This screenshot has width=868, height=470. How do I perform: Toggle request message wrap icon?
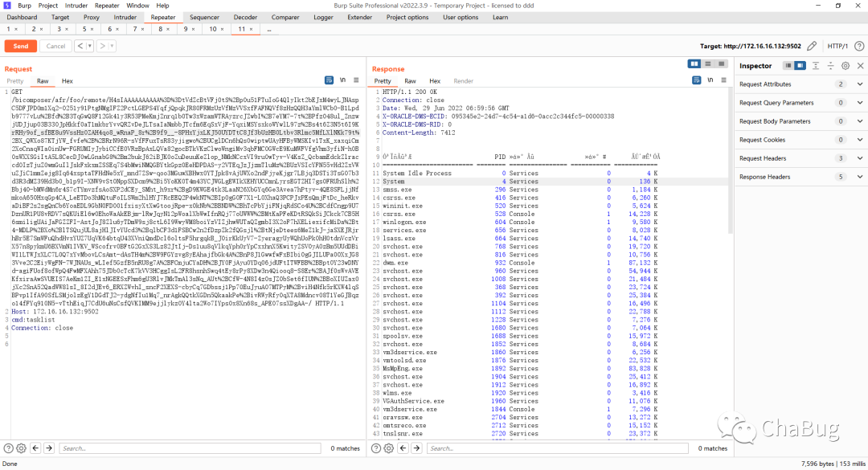[x=329, y=80]
